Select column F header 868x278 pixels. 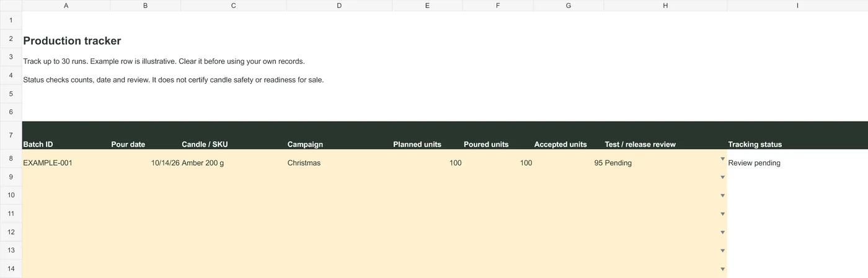[x=498, y=6]
